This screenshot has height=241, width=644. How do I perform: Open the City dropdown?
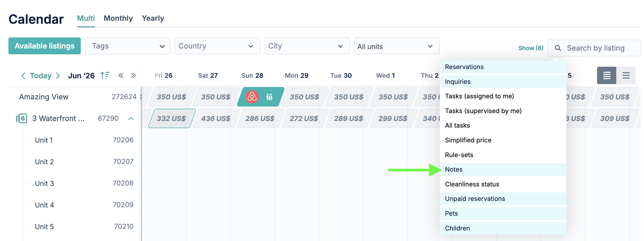pyautogui.click(x=307, y=46)
